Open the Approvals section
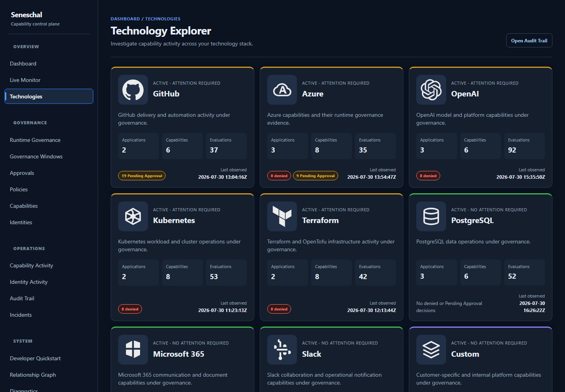The width and height of the screenshot is (565, 392). tap(49, 173)
